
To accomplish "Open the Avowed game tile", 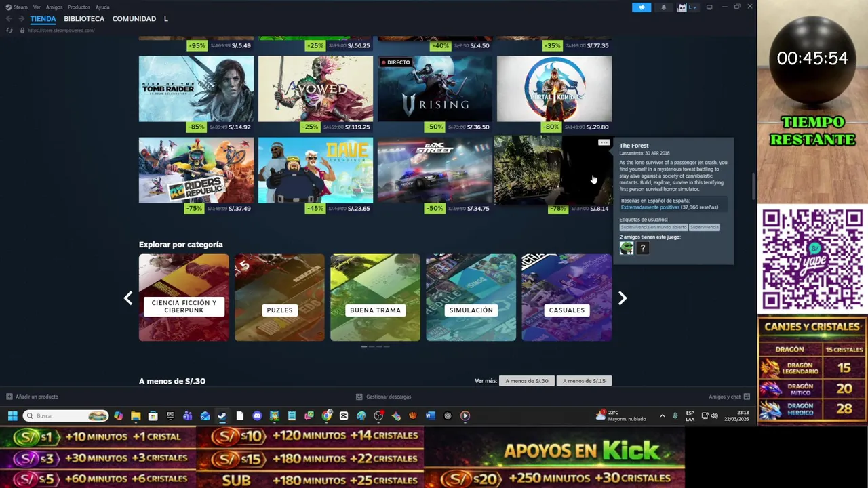I will click(315, 89).
